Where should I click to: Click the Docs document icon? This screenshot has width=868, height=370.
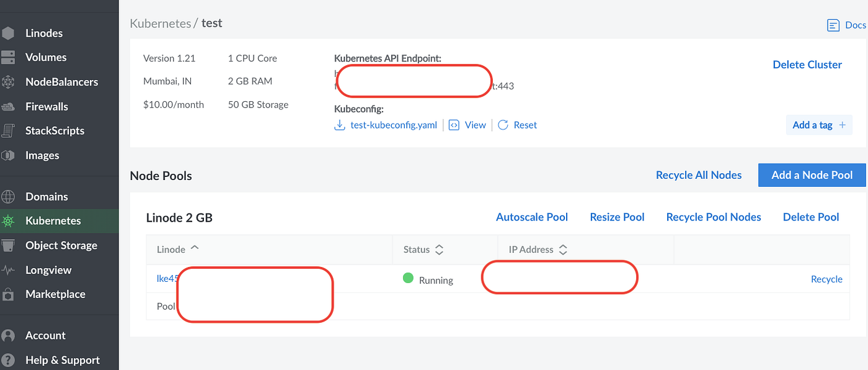pyautogui.click(x=833, y=25)
